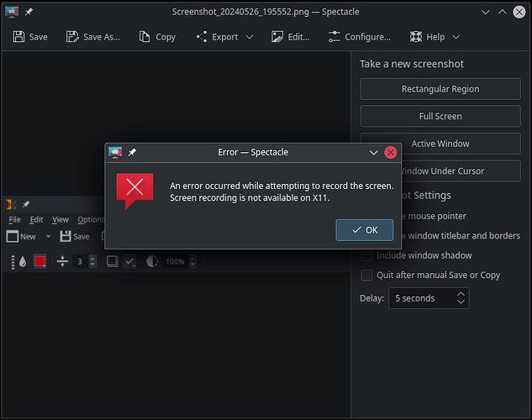Click the line width icon
Viewport: 532px width, 420px height.
(62, 261)
